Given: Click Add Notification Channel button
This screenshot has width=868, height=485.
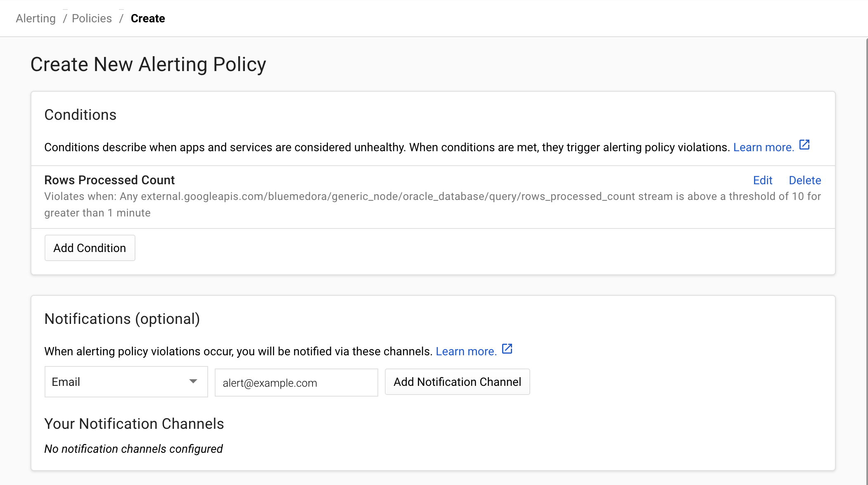Looking at the screenshot, I should [x=457, y=382].
